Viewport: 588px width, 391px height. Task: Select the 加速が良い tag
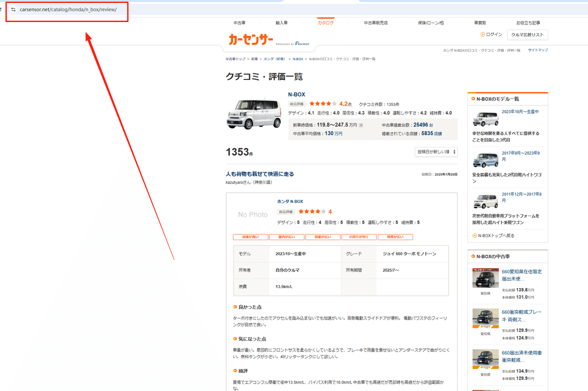(x=250, y=237)
